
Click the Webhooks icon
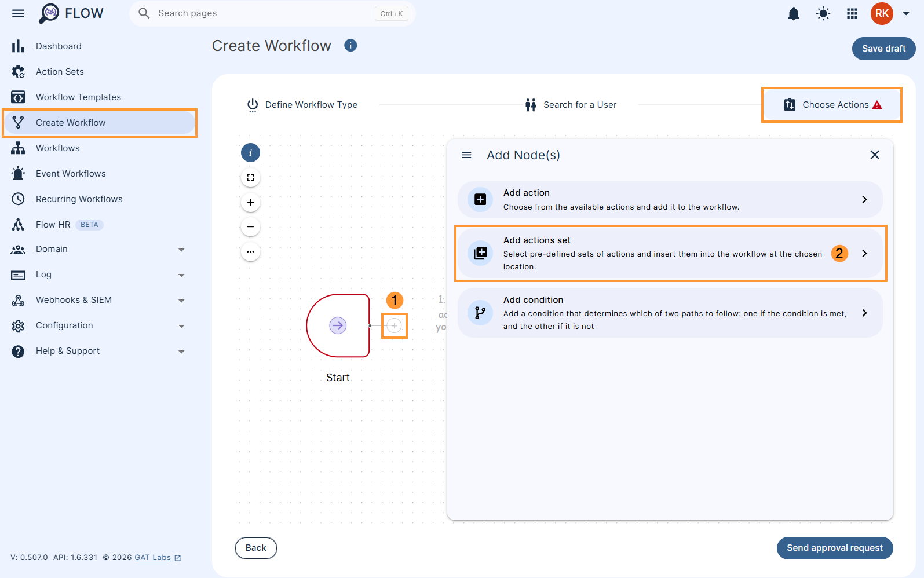[x=18, y=300]
